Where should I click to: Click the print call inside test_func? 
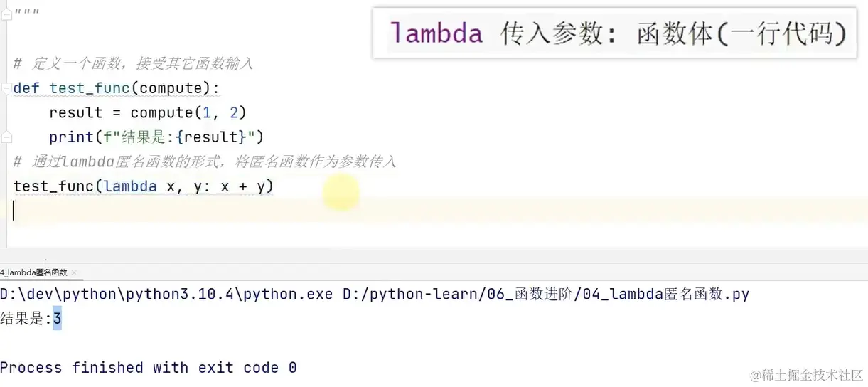click(67, 137)
